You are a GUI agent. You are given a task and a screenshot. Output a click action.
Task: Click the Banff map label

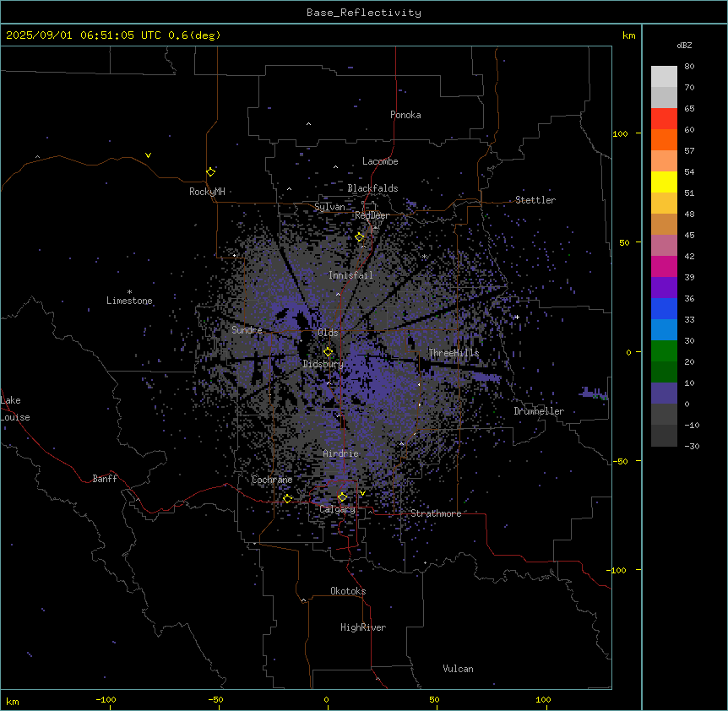coord(105,479)
